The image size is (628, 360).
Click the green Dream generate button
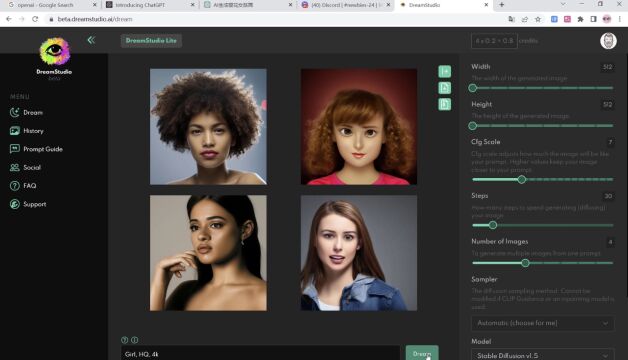point(422,353)
